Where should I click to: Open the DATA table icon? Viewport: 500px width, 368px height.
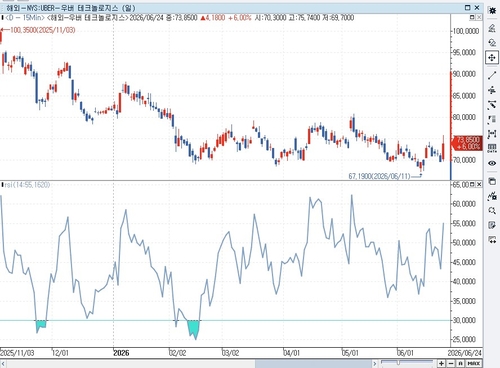click(492, 148)
